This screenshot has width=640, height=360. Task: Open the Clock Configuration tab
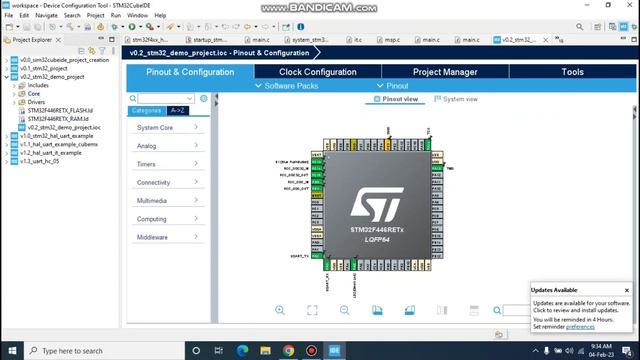pos(318,72)
